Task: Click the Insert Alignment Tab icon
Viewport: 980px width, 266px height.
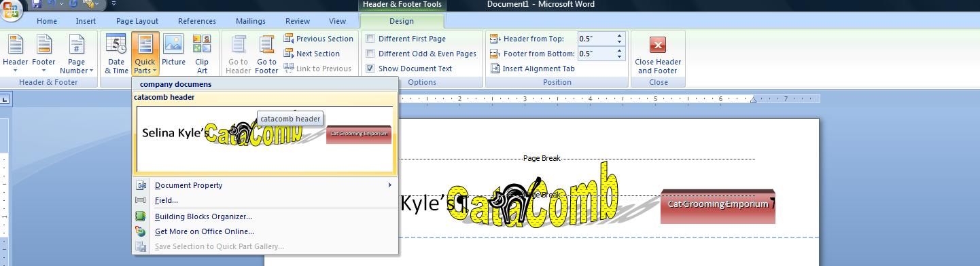Action: pyautogui.click(x=495, y=69)
